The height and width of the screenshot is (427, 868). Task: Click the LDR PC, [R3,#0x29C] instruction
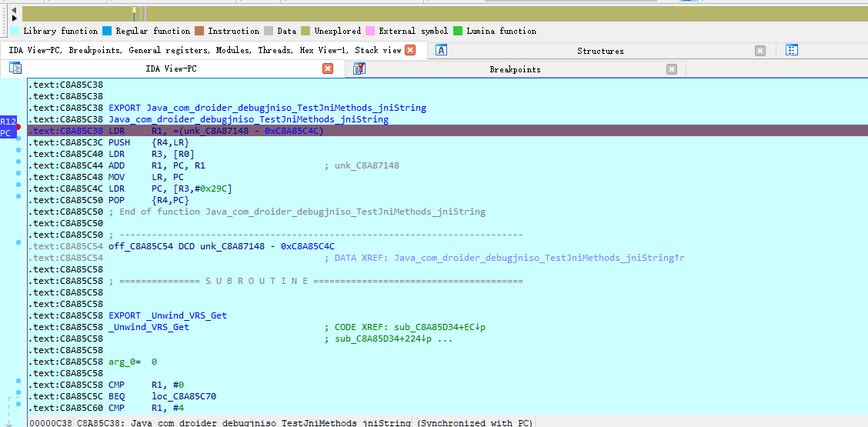click(171, 188)
